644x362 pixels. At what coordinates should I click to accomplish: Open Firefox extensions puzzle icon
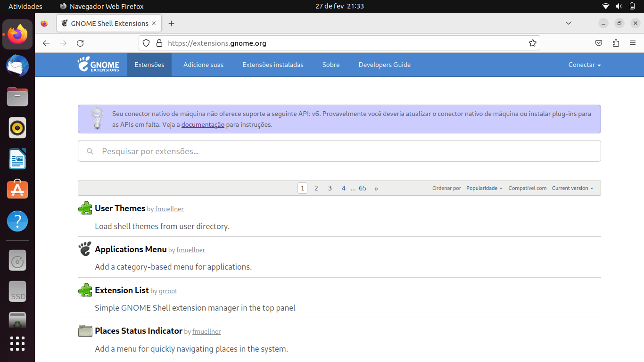[616, 43]
